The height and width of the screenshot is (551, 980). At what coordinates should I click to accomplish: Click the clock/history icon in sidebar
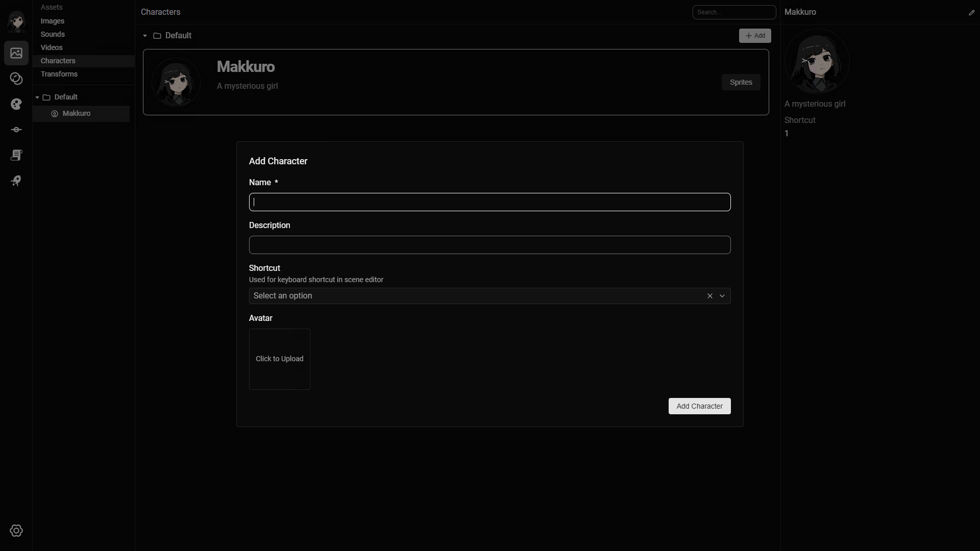pyautogui.click(x=16, y=79)
